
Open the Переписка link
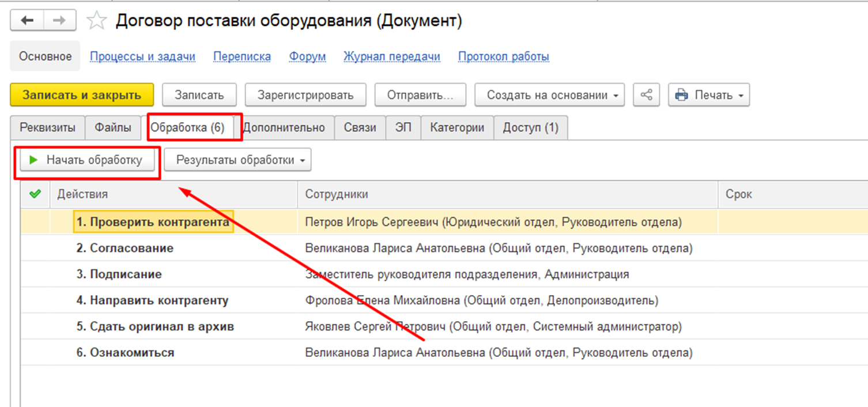point(242,56)
